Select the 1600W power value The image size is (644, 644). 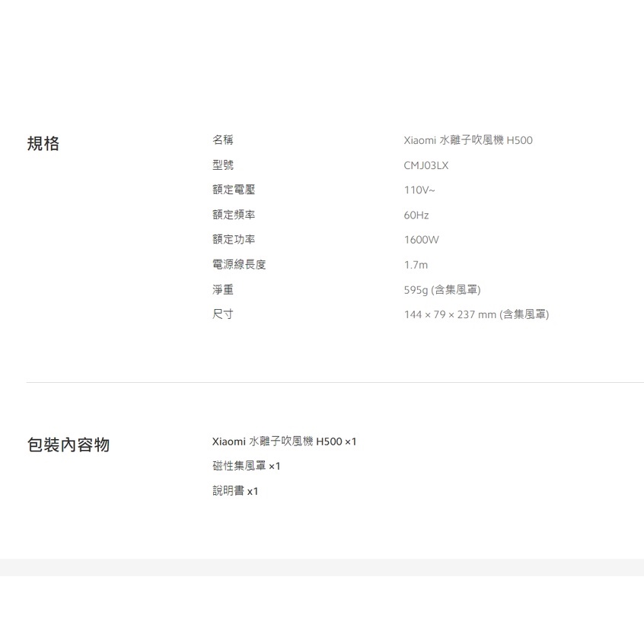pyautogui.click(x=422, y=240)
